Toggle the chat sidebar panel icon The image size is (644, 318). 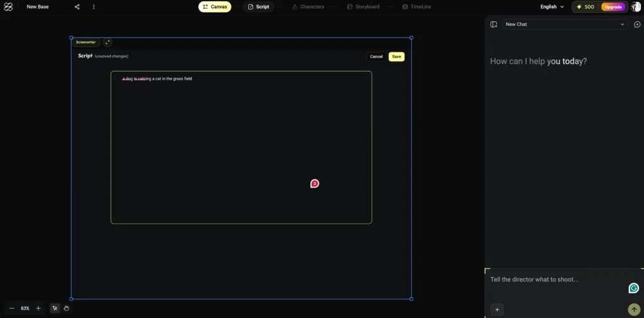point(494,25)
